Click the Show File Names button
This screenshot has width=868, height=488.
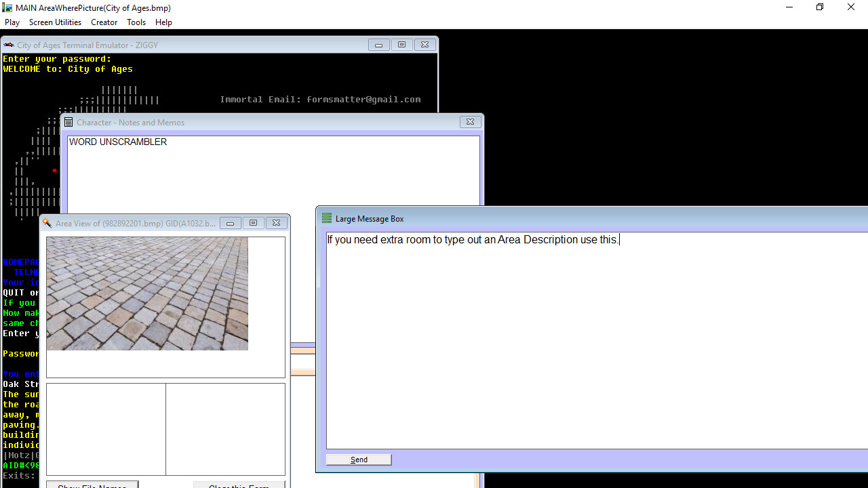(92, 485)
